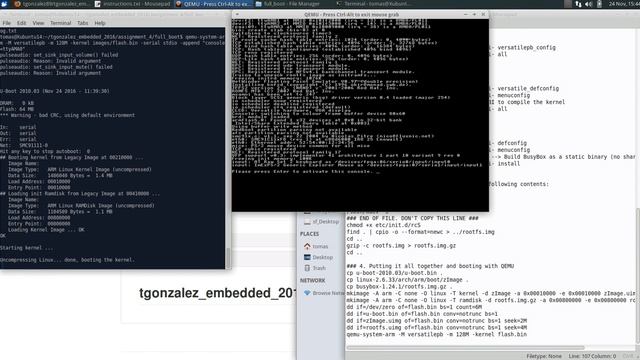
Task: Switch to the QEMU window in the taskbar
Action: (x=213, y=4)
